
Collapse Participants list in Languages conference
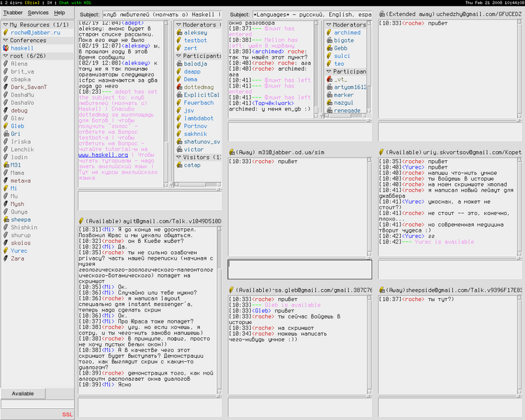tap(329, 71)
